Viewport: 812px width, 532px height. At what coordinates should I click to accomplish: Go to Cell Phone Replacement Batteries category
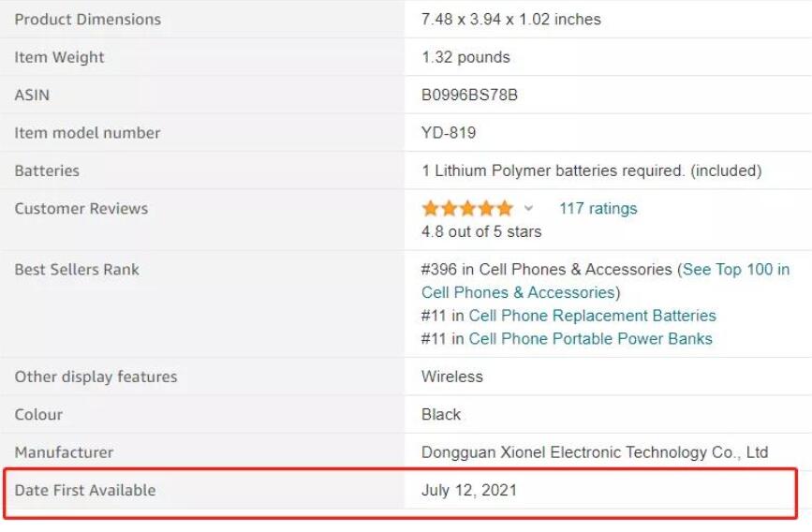592,316
